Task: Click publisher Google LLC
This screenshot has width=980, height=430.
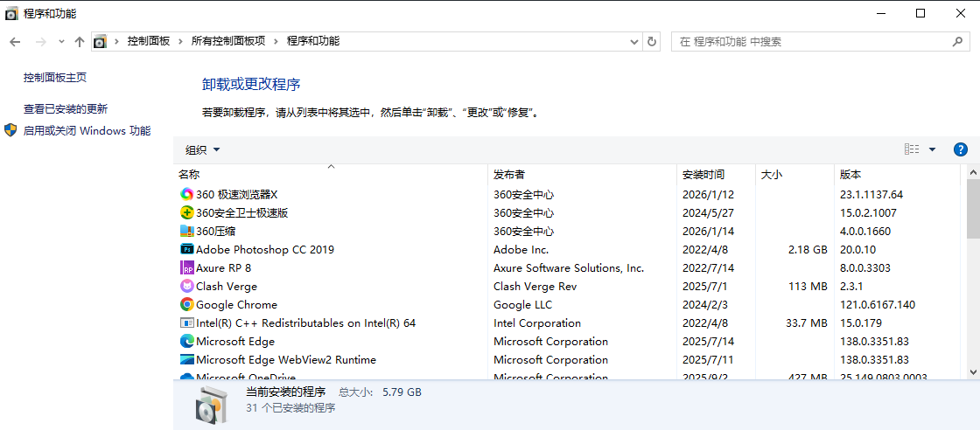Action: [522, 304]
